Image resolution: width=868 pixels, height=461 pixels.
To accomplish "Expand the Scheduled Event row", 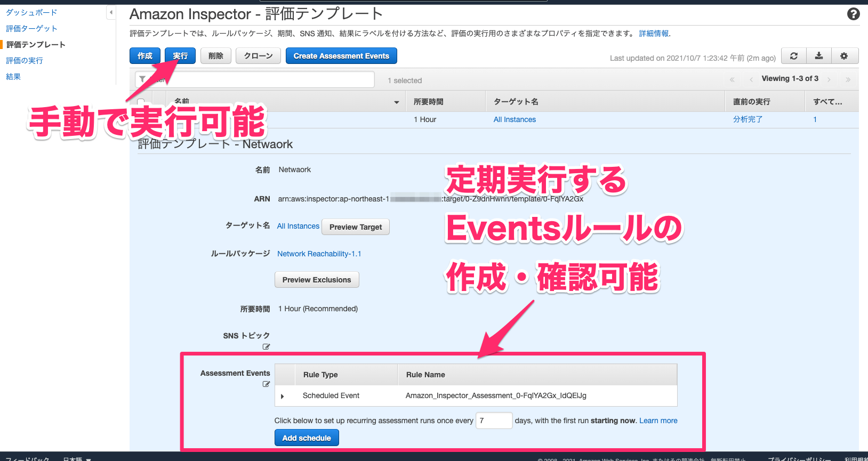I will [x=283, y=396].
